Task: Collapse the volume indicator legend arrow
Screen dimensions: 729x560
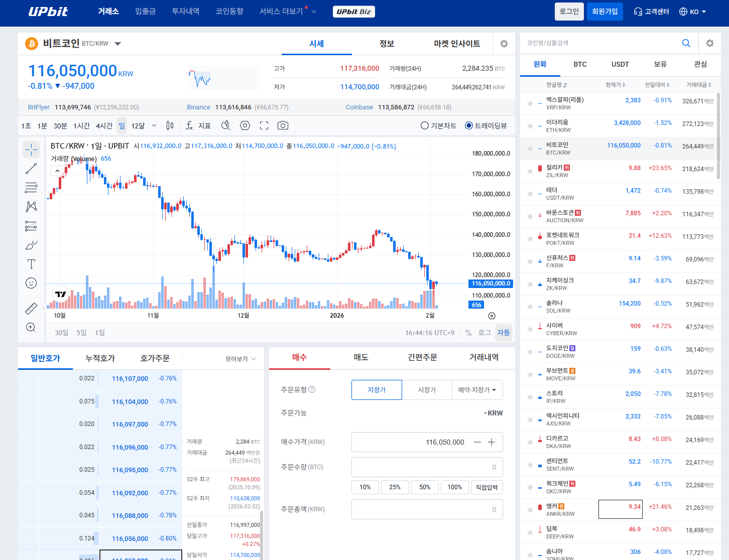Action: (57, 171)
